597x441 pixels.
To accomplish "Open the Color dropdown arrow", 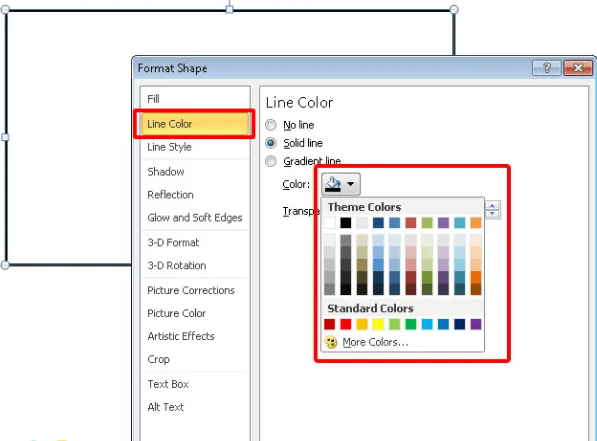I will 351,184.
